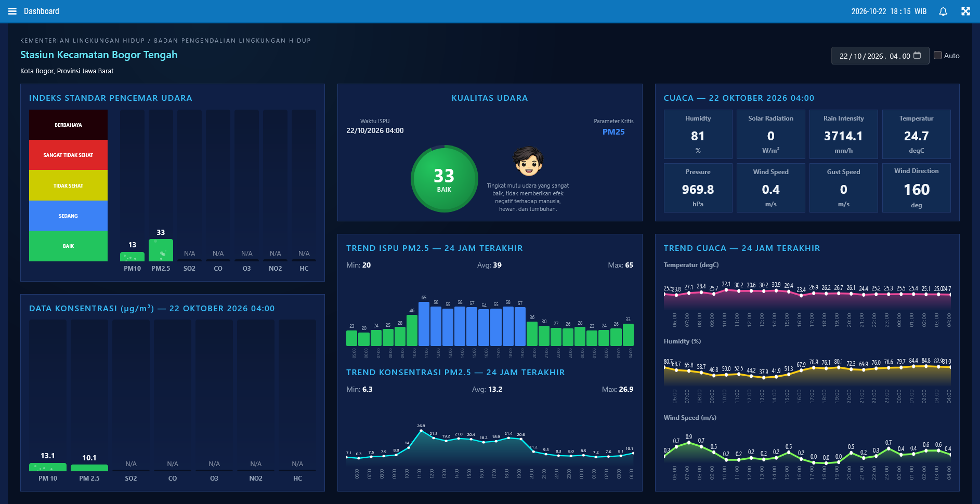Click the last ISPU bar labeled 33

point(628,335)
